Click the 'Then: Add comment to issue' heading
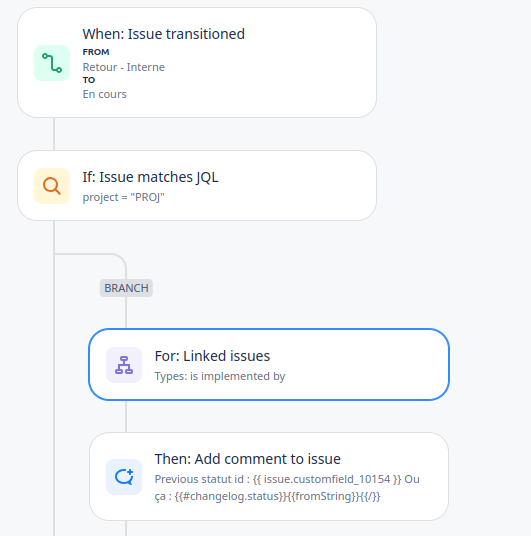The height and width of the screenshot is (536, 531). 248,459
